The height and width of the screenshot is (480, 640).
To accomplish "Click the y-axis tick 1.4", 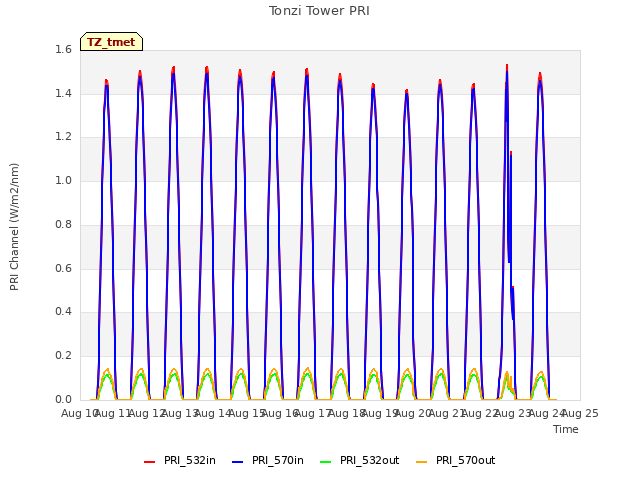I will pos(63,93).
